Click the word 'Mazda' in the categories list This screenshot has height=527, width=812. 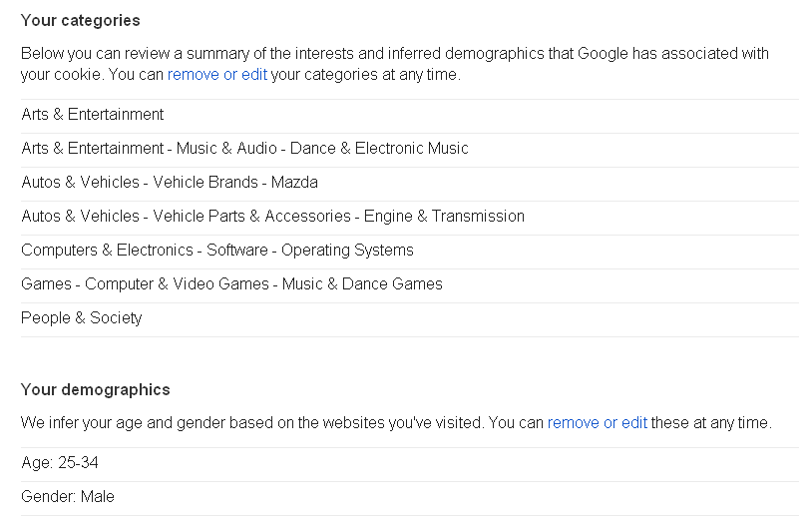click(x=294, y=183)
